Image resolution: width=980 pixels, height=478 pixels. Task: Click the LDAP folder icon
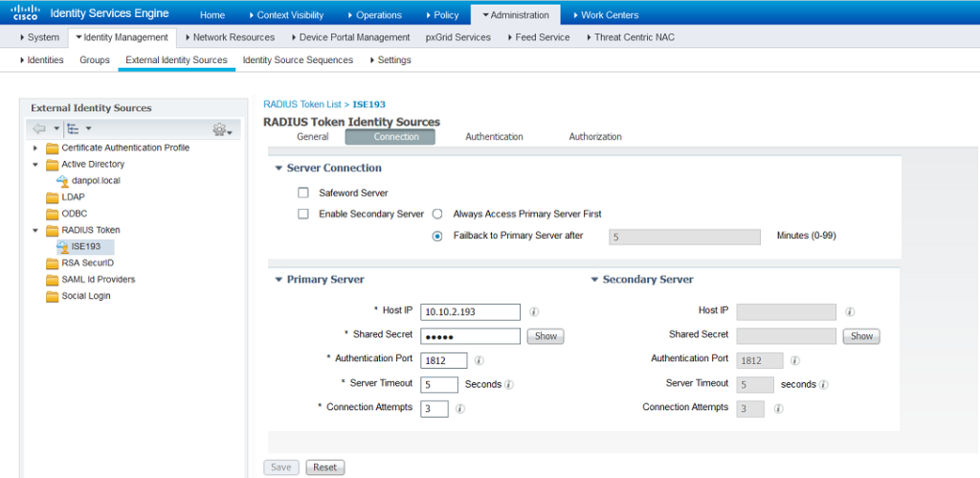point(53,197)
